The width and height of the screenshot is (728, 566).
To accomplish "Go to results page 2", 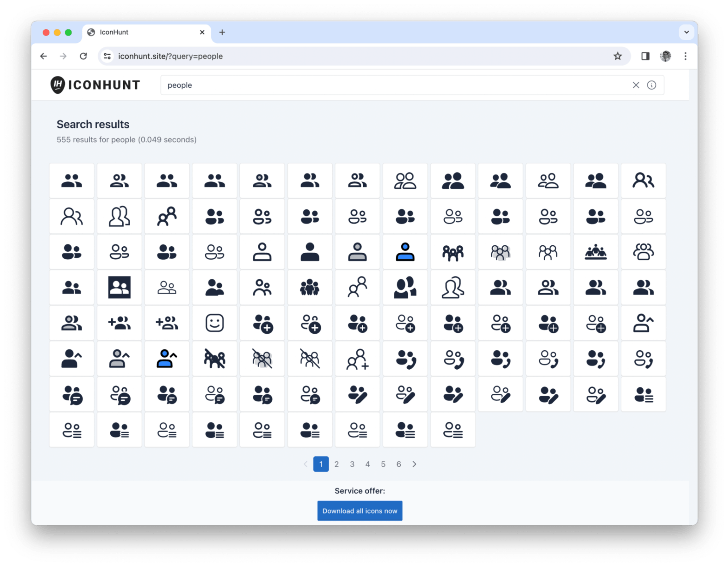I will point(336,464).
